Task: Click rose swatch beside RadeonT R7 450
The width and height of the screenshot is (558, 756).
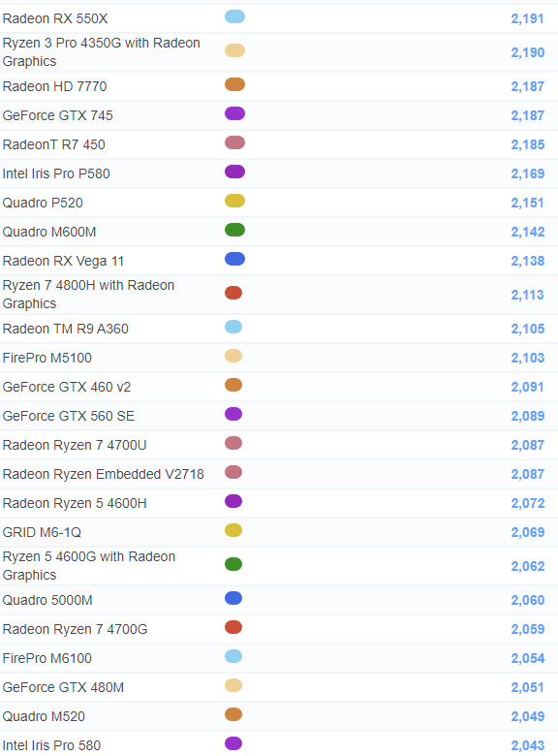Action: (x=234, y=142)
